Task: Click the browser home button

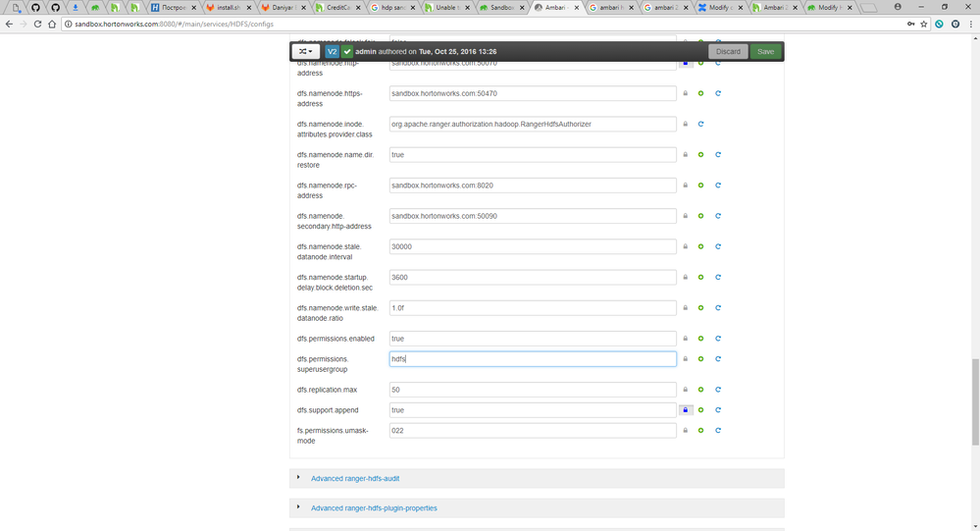Action: coord(52,24)
